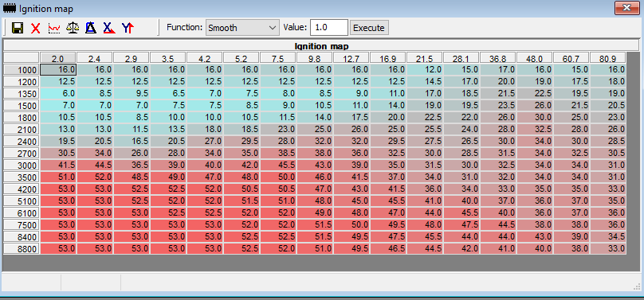Screen dimensions: 644x300
Task: Select row header 4200
Action: pos(22,189)
